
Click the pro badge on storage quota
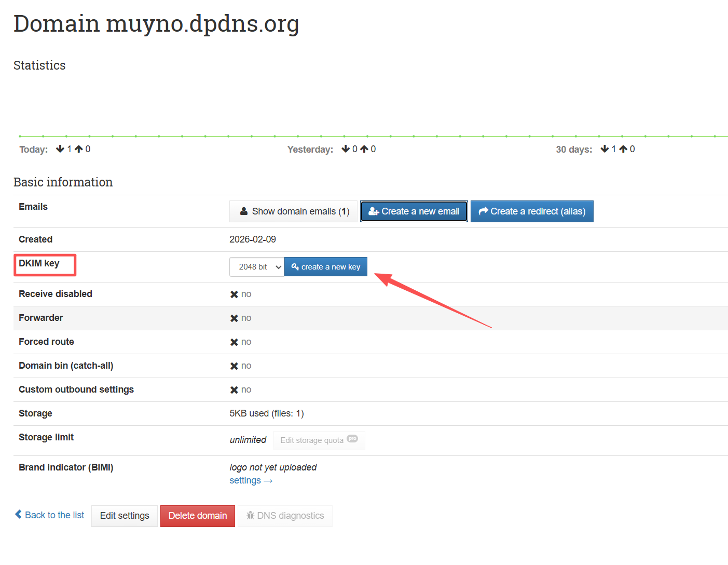[x=352, y=439]
